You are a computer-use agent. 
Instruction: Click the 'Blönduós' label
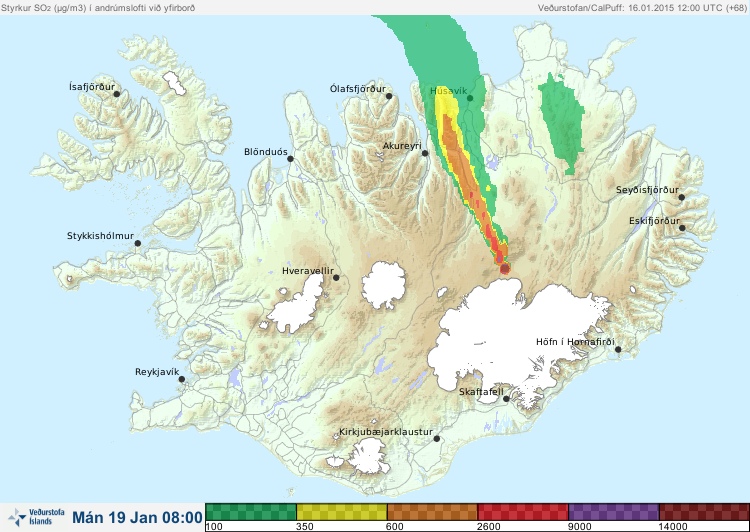click(265, 152)
